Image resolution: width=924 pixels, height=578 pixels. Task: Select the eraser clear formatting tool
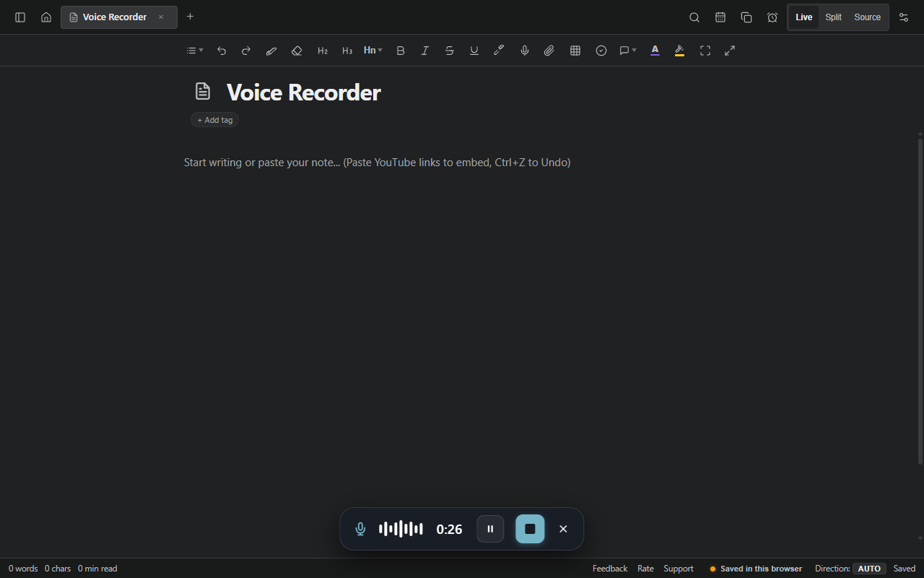(297, 51)
